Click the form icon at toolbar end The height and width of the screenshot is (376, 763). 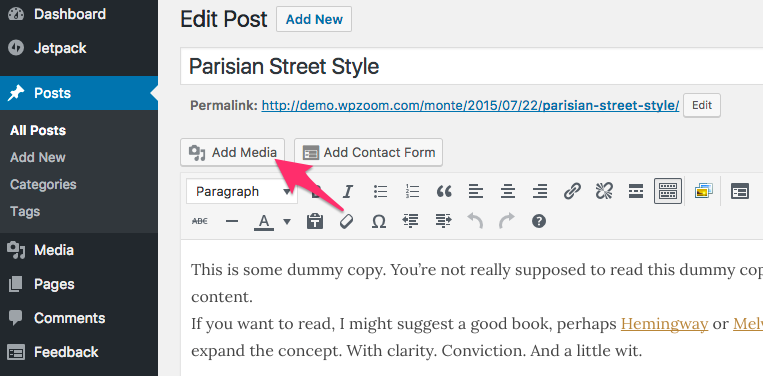point(740,192)
